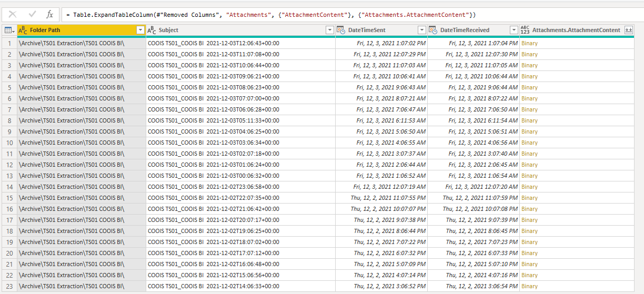Image resolution: width=644 pixels, height=294 pixels.
Task: Select row number 20
Action: point(9,254)
